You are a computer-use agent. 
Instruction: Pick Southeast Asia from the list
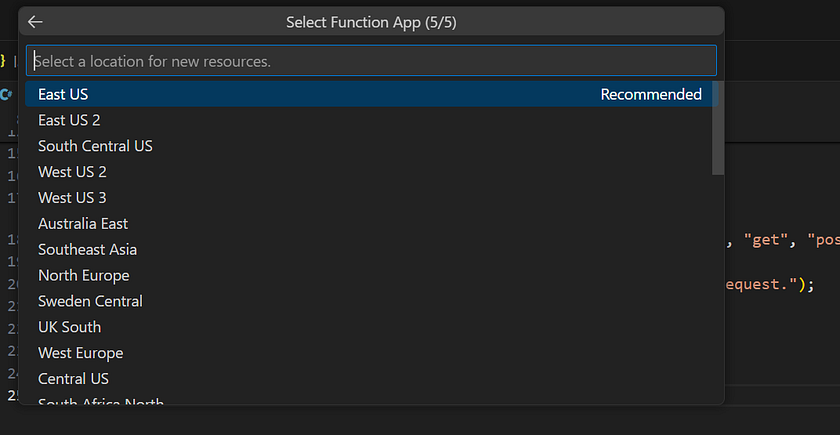(87, 250)
